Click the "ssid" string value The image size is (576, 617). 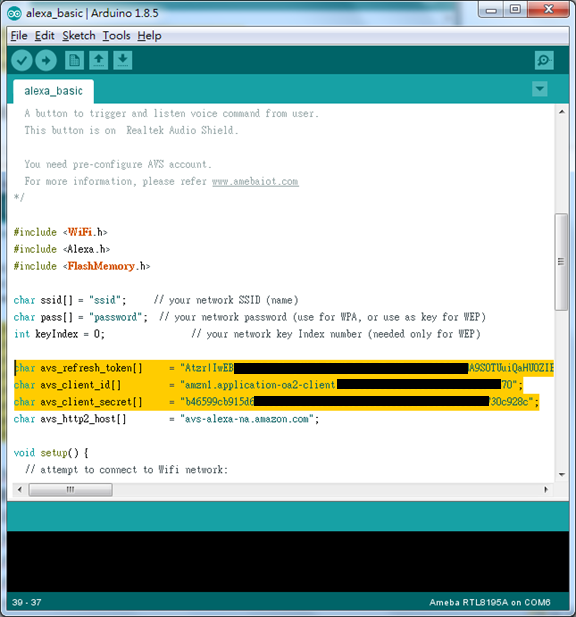(x=105, y=300)
